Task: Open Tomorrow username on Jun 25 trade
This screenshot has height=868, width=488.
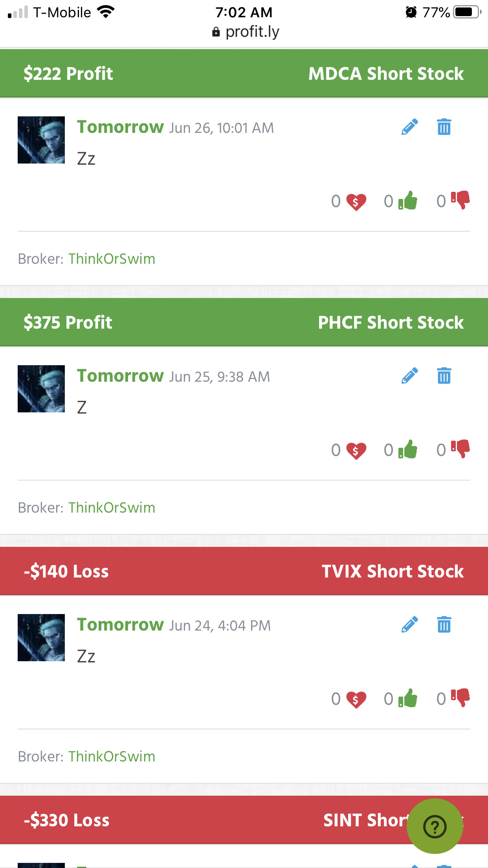Action: (x=120, y=376)
